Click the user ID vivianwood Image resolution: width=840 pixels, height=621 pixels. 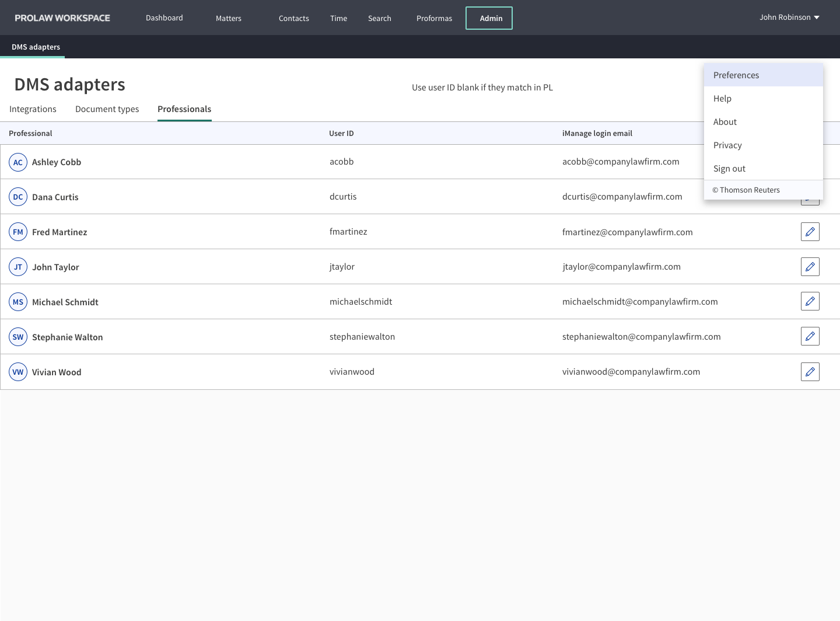pyautogui.click(x=352, y=372)
